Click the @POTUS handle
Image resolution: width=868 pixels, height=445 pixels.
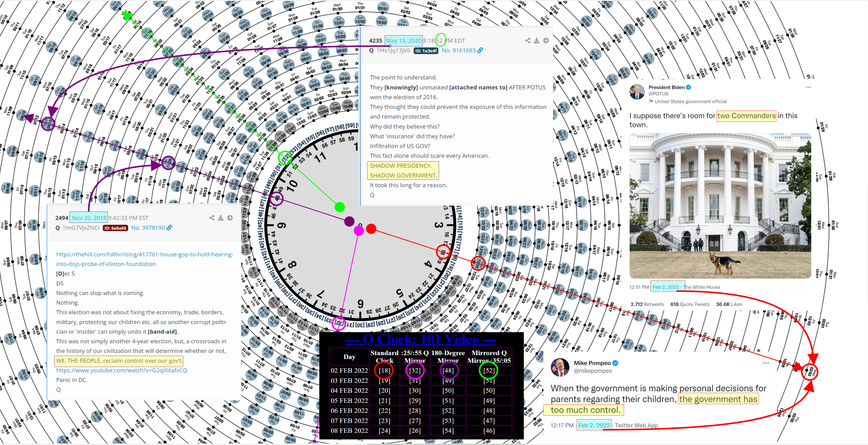(658, 94)
